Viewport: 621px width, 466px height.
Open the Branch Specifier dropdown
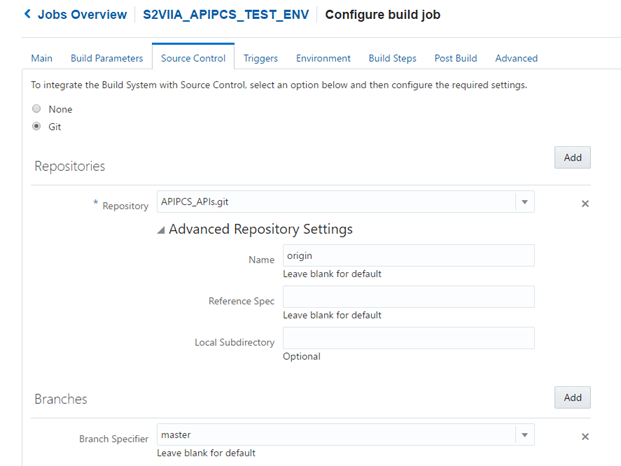[x=524, y=435]
